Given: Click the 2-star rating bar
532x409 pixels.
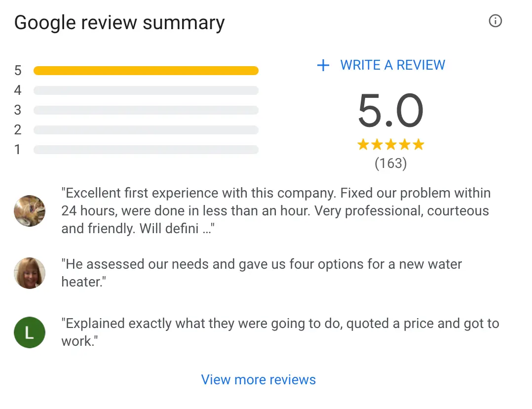Looking at the screenshot, I should click(x=146, y=130).
